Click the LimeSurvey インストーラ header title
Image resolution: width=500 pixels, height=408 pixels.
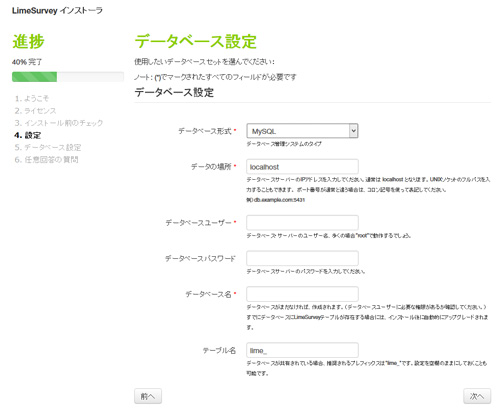pos(57,11)
